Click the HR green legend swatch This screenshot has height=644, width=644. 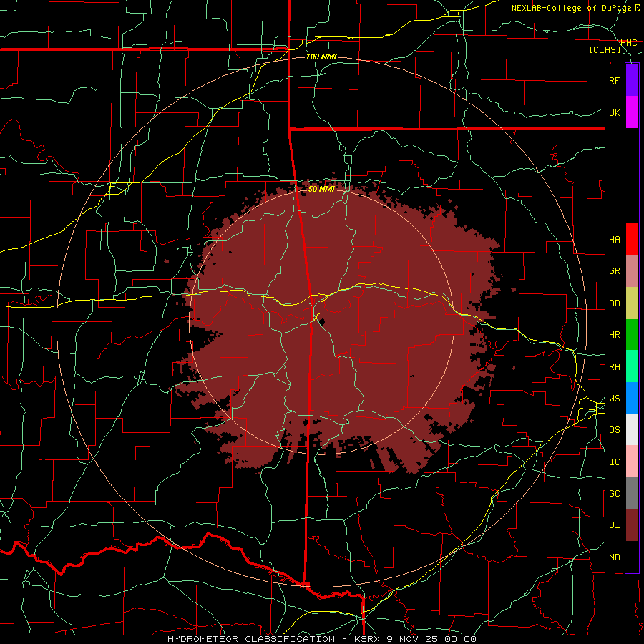click(632, 335)
